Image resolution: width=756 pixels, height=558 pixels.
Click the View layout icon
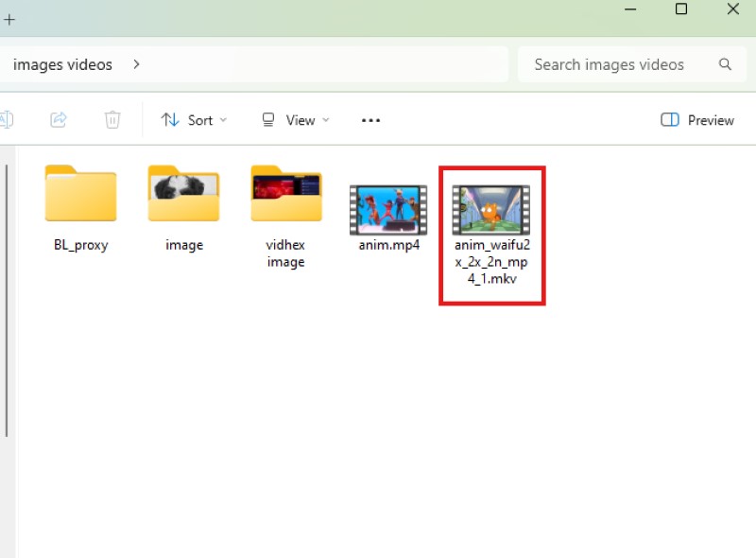[269, 120]
